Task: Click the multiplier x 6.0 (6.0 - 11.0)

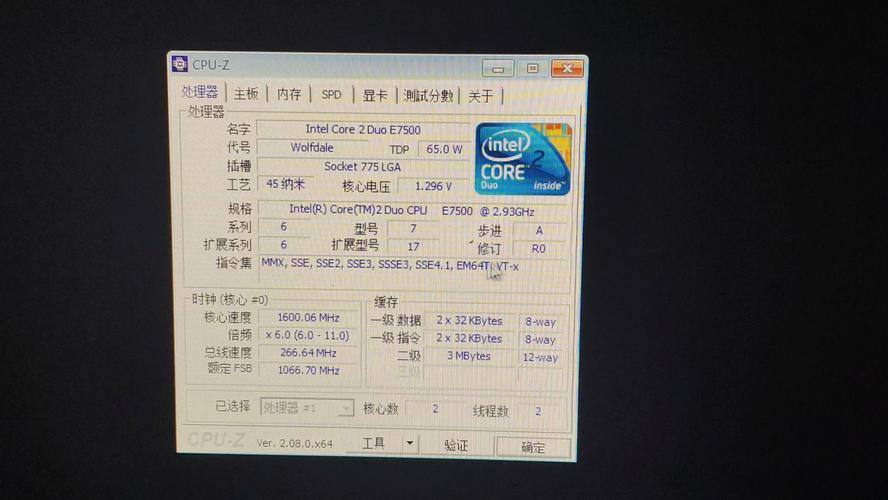Action: 308,335
